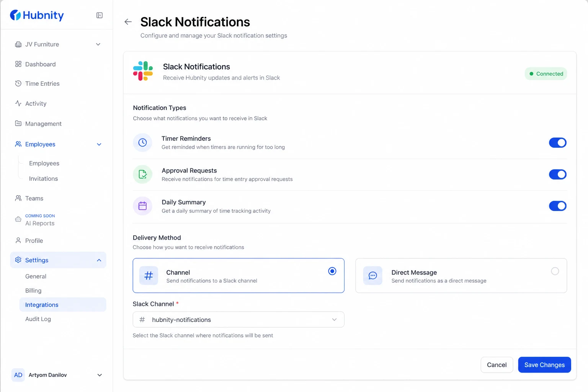588x392 pixels.
Task: Click the Connected status badge
Action: (546, 74)
